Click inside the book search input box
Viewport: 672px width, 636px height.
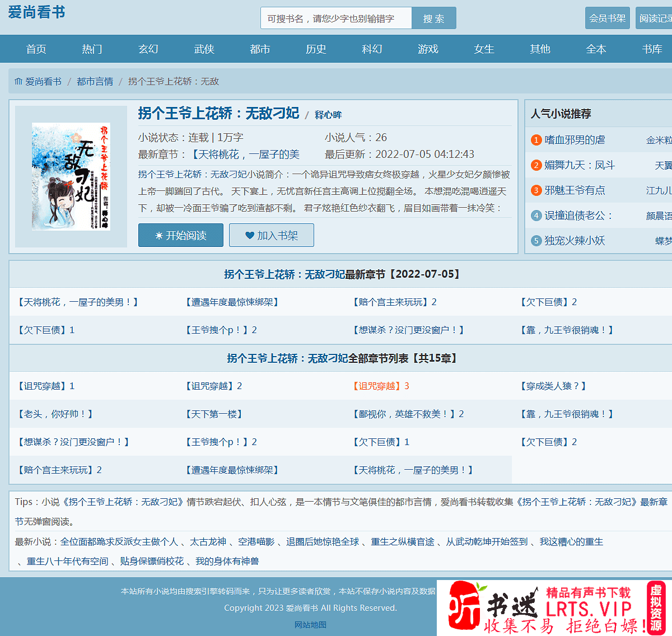[x=336, y=18]
